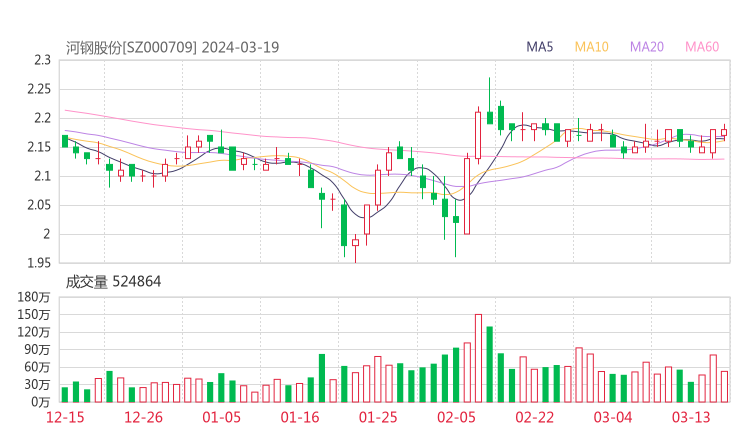Image resolution: width=740 pixels, height=440 pixels.
Task: Click the tall red candlestick rising from 2.0
Action: click(x=467, y=196)
